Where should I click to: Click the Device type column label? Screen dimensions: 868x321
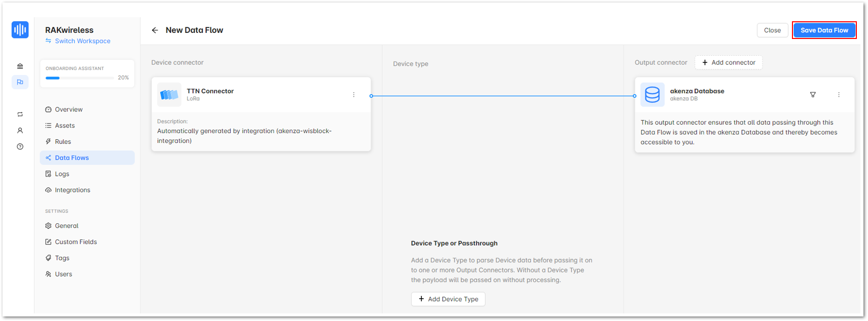tap(411, 64)
